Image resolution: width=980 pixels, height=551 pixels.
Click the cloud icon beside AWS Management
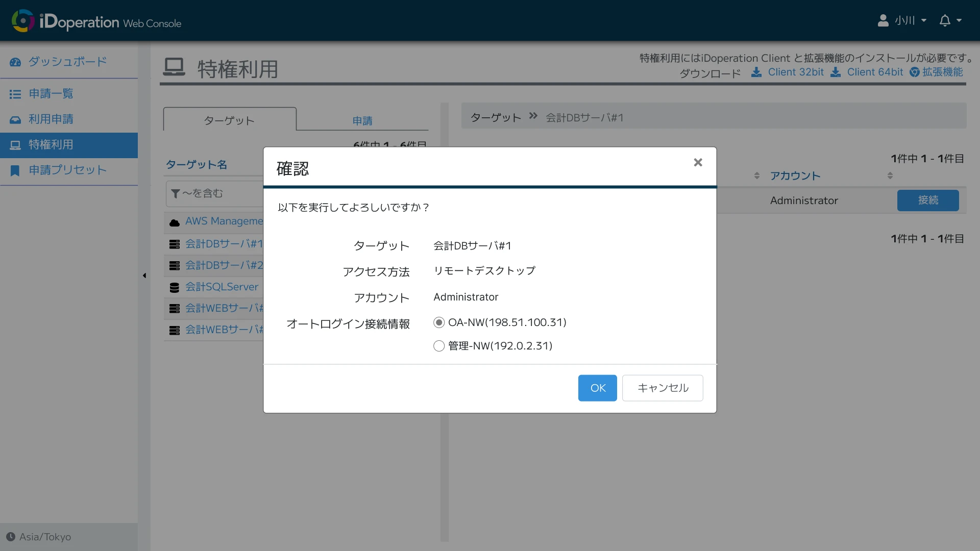(x=175, y=222)
